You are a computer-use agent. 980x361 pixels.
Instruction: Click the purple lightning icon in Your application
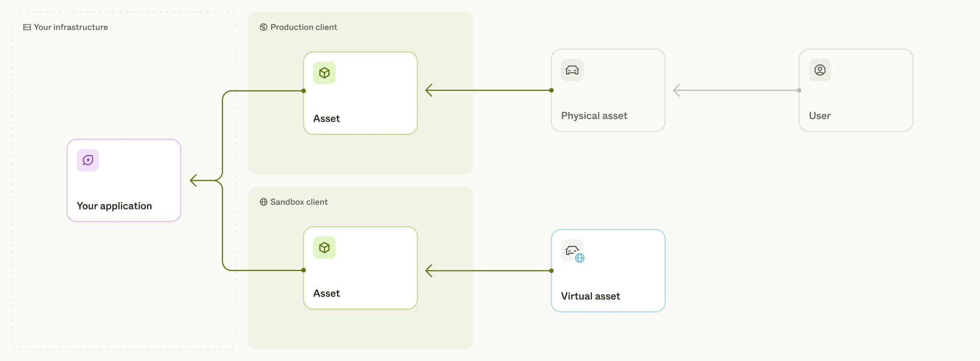(x=88, y=160)
